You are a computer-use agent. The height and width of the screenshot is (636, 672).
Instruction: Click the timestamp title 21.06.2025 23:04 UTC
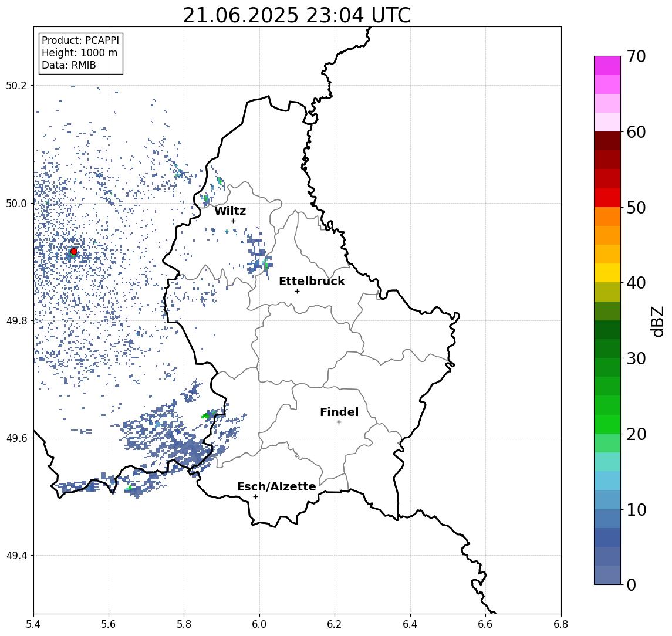click(297, 16)
